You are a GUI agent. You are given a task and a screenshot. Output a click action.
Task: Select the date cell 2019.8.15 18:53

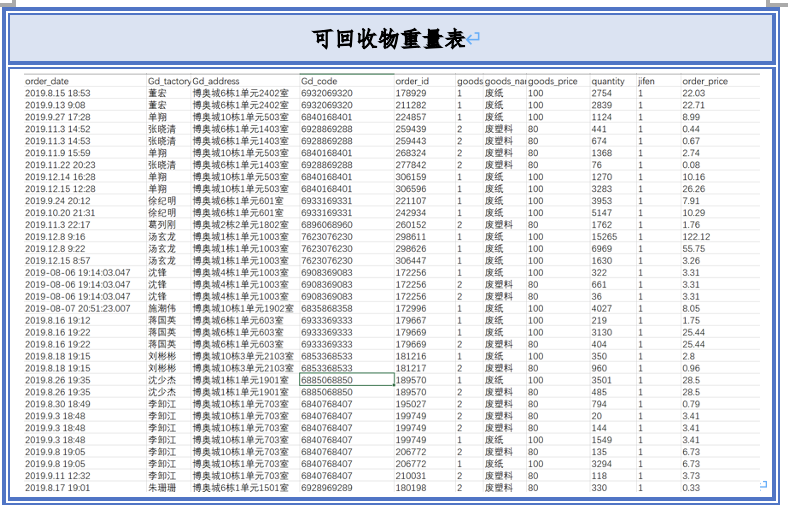tap(57, 93)
